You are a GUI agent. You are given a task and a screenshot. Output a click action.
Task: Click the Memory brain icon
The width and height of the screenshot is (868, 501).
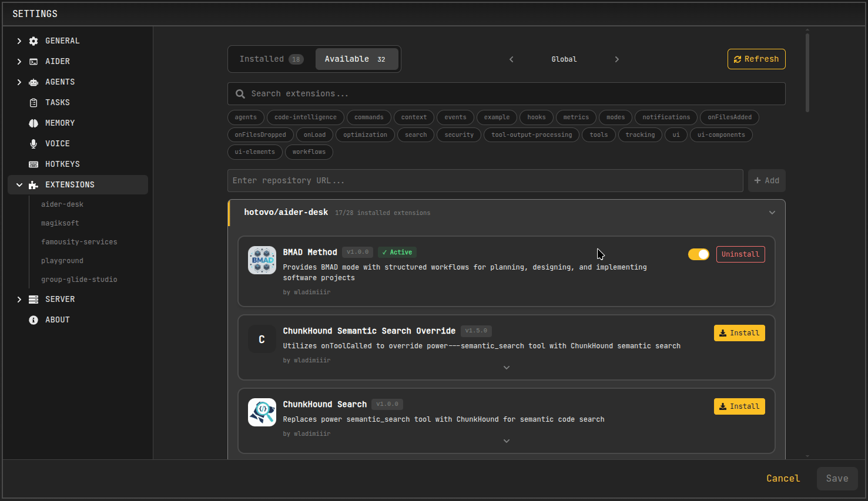[33, 123]
